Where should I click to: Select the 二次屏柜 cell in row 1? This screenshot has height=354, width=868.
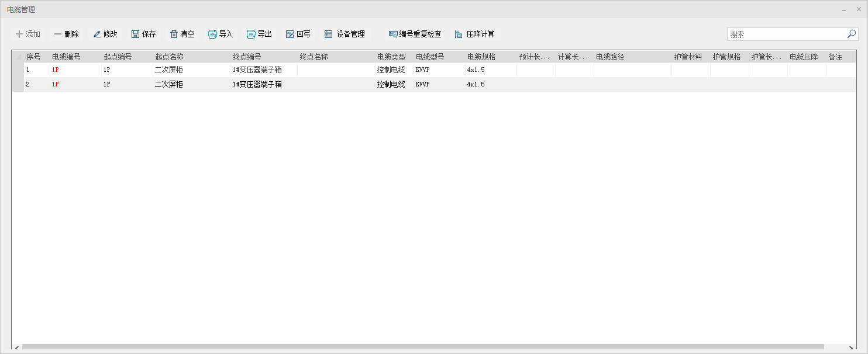click(x=169, y=70)
